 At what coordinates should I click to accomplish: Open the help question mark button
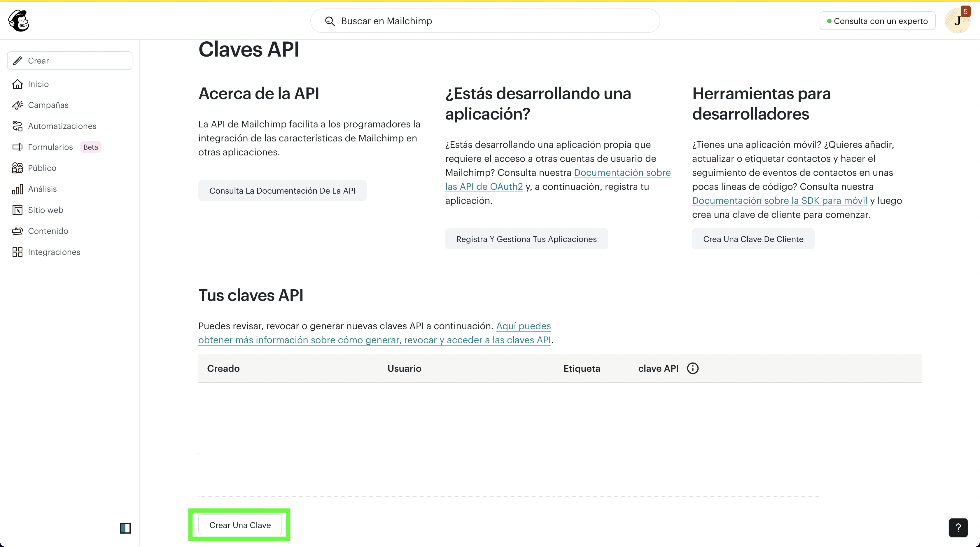pyautogui.click(x=958, y=527)
